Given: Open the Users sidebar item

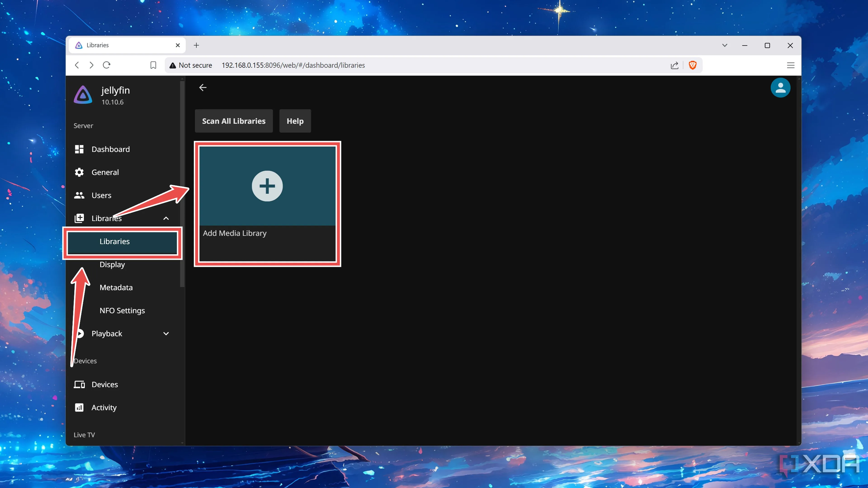Looking at the screenshot, I should pos(101,195).
